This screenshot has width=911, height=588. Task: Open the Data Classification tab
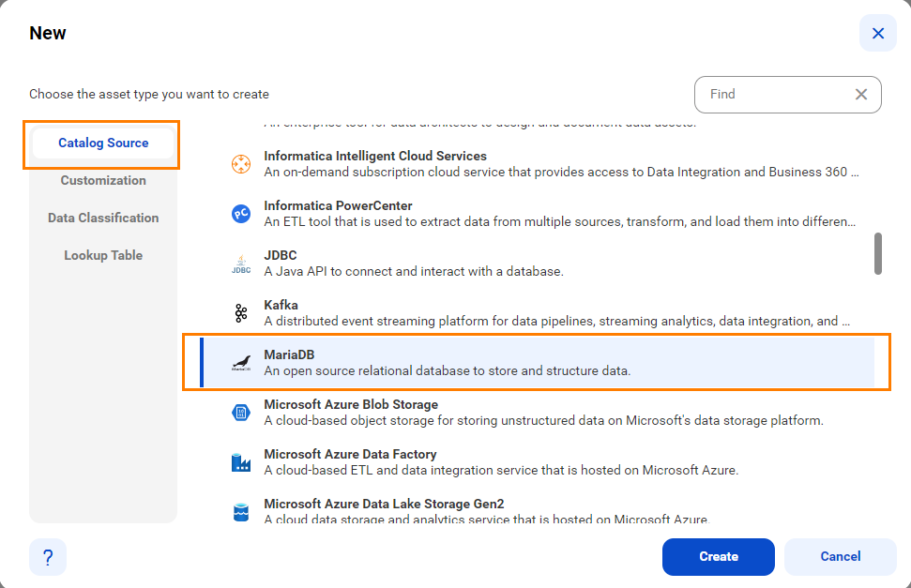(103, 218)
